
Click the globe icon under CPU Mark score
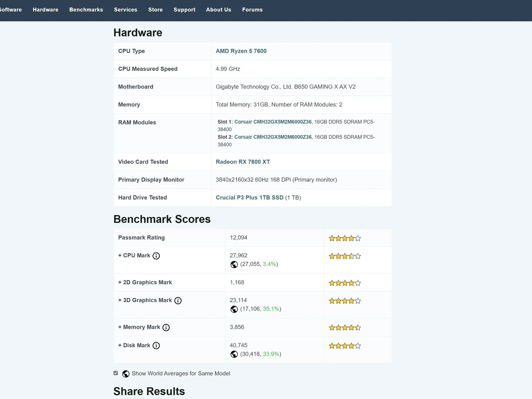tap(234, 264)
